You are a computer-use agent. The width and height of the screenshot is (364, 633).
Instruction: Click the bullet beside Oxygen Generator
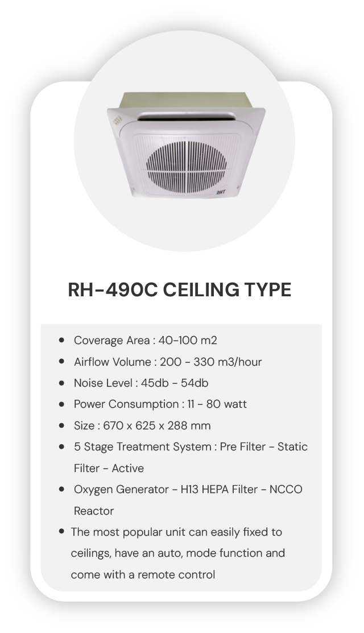[x=61, y=489]
